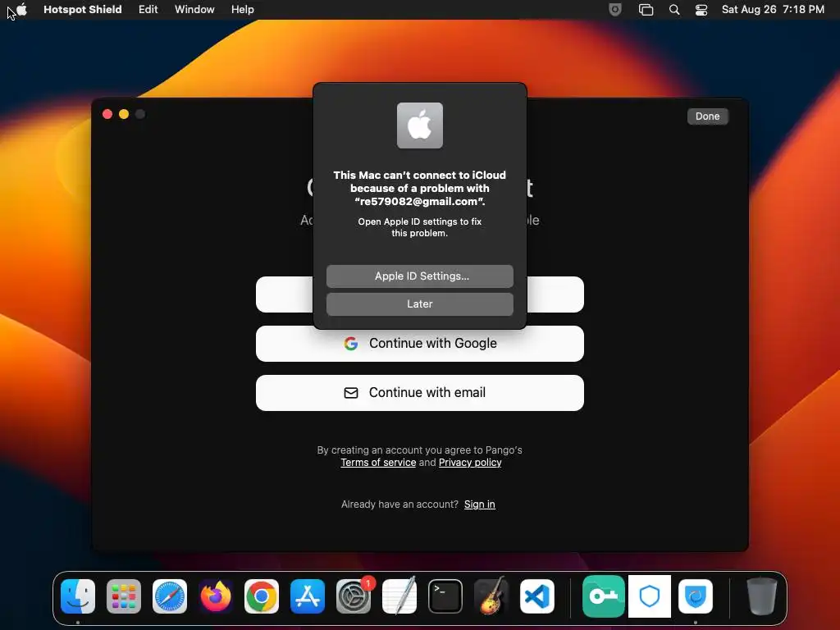Click the date and time in the menu bar

point(773,10)
